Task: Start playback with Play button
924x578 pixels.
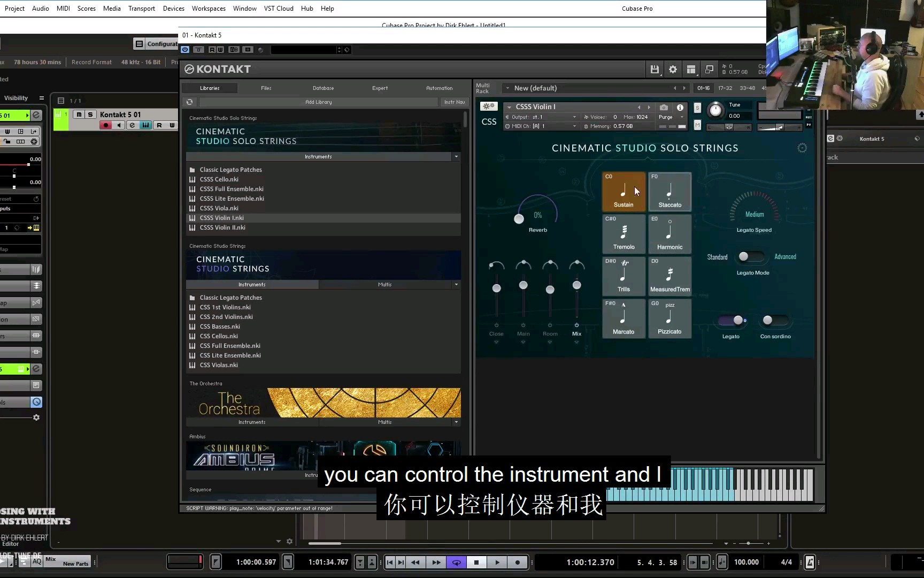Action: pos(497,562)
